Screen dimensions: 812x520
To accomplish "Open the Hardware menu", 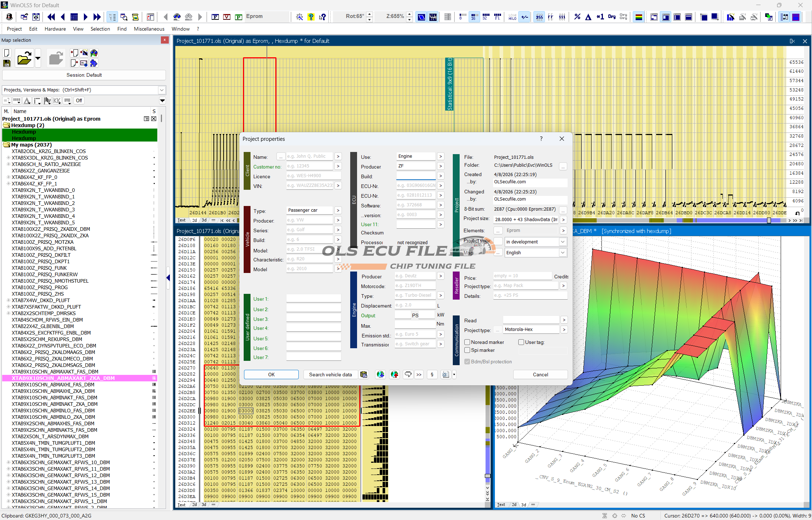I will pyautogui.click(x=55, y=29).
